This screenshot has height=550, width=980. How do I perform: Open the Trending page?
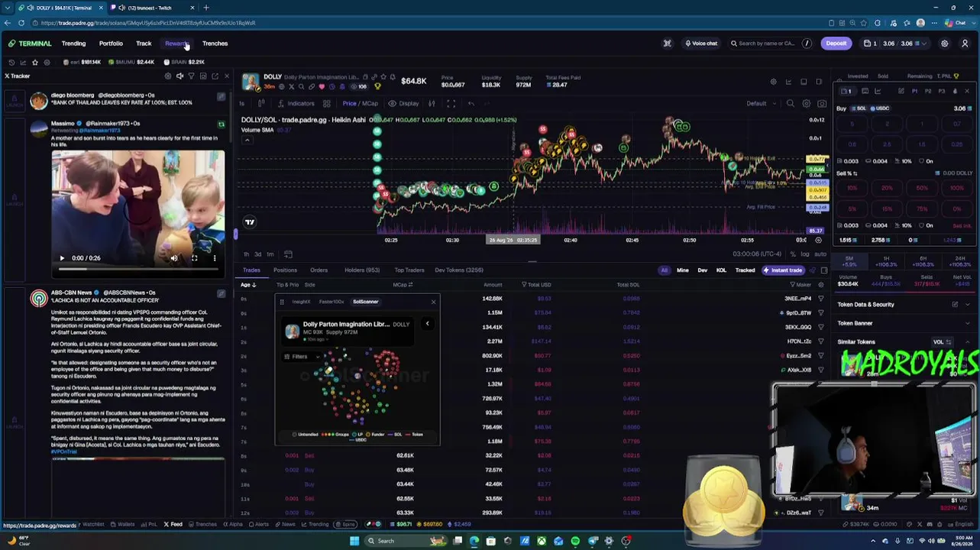tap(73, 44)
